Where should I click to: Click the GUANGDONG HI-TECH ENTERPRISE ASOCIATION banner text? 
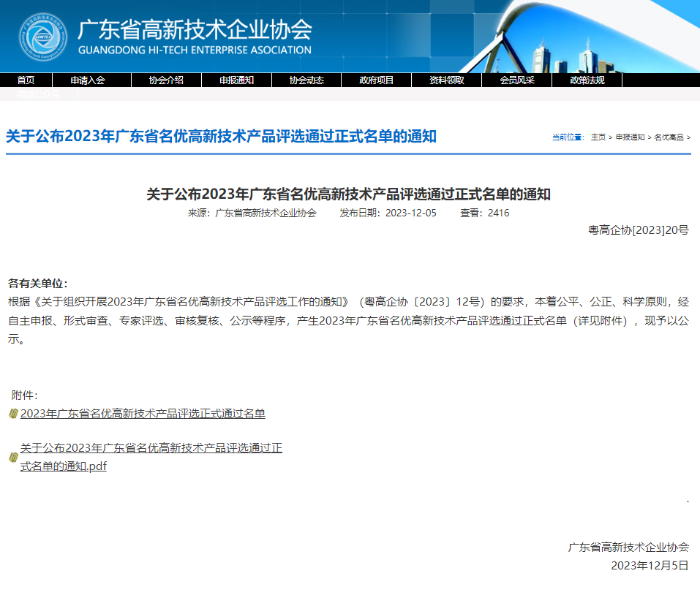pyautogui.click(x=195, y=50)
